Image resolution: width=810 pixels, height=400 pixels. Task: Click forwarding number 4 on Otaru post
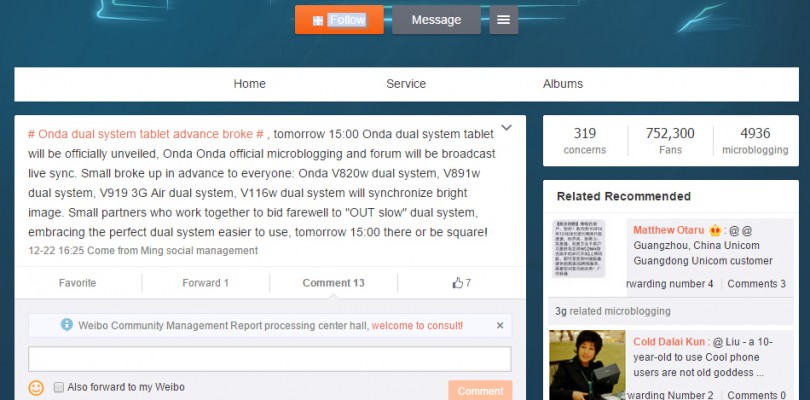click(x=670, y=284)
